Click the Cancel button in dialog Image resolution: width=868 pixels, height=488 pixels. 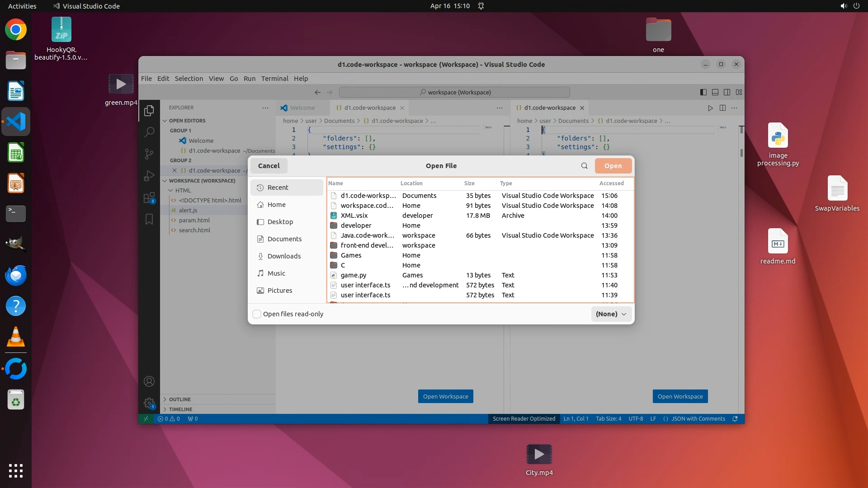(269, 166)
